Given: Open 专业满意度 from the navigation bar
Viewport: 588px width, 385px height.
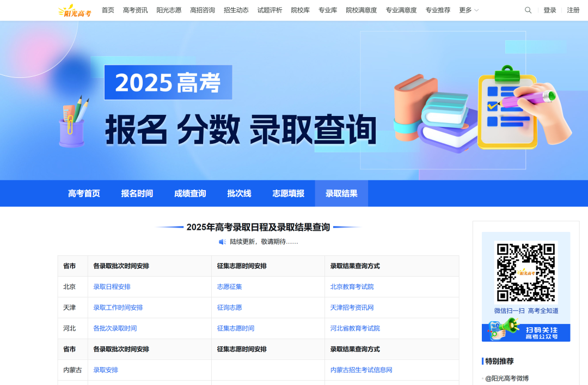Looking at the screenshot, I should point(401,10).
